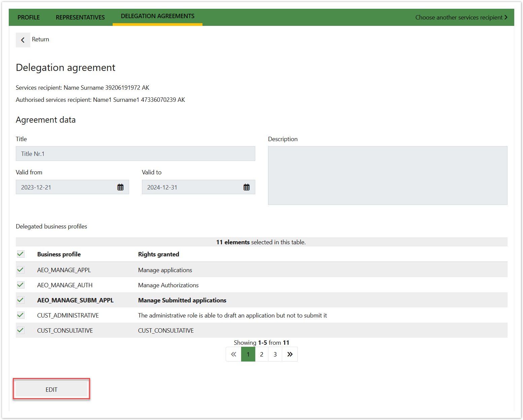
Task: Go to page 2 of the table
Action: click(262, 354)
